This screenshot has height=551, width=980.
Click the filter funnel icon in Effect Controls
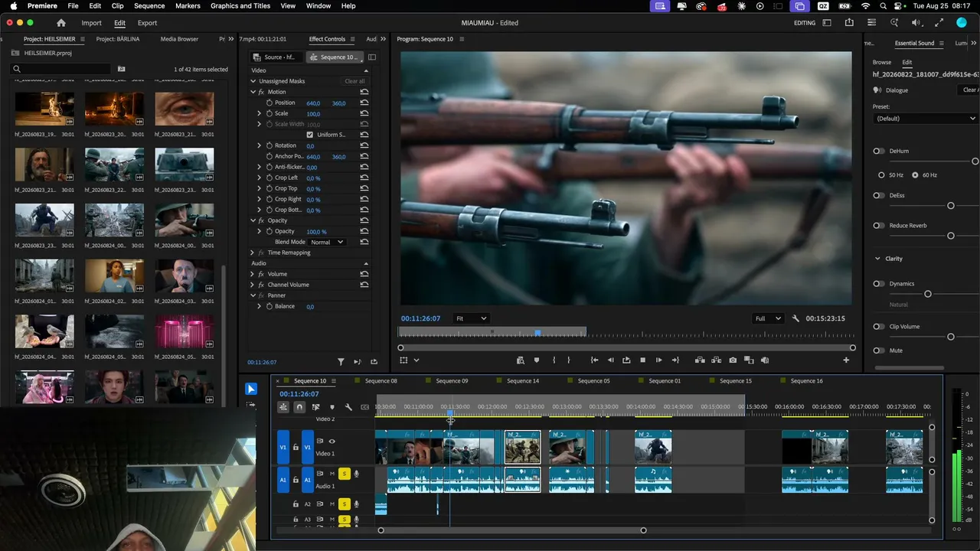point(341,362)
